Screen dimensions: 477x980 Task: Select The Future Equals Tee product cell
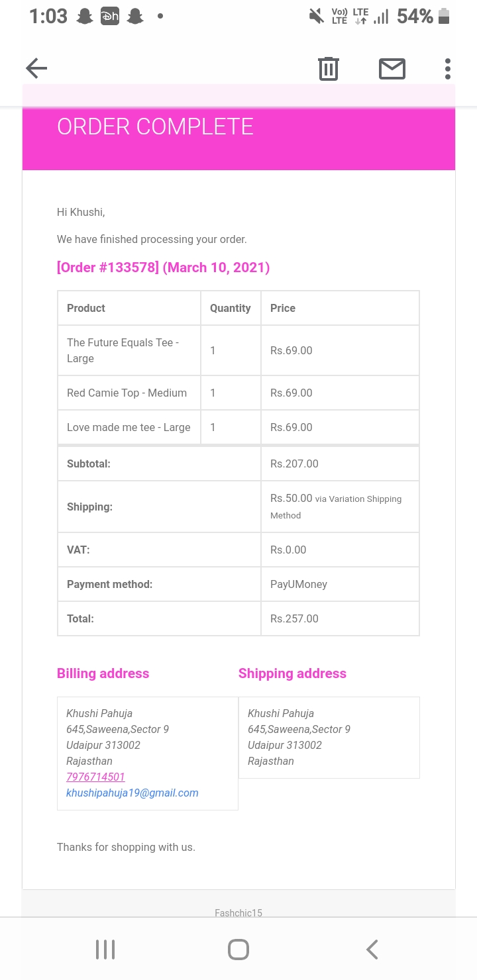pyautogui.click(x=129, y=350)
